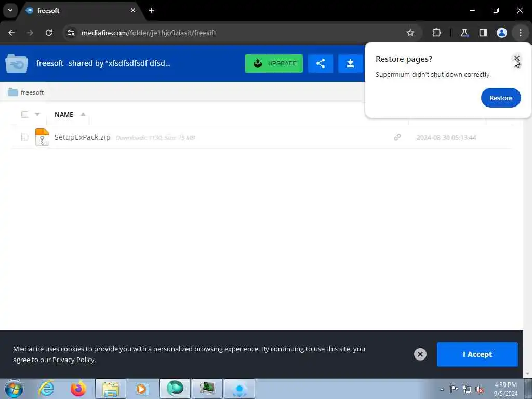532x399 pixels.
Task: Select the freesoft browser tab
Action: click(x=81, y=10)
